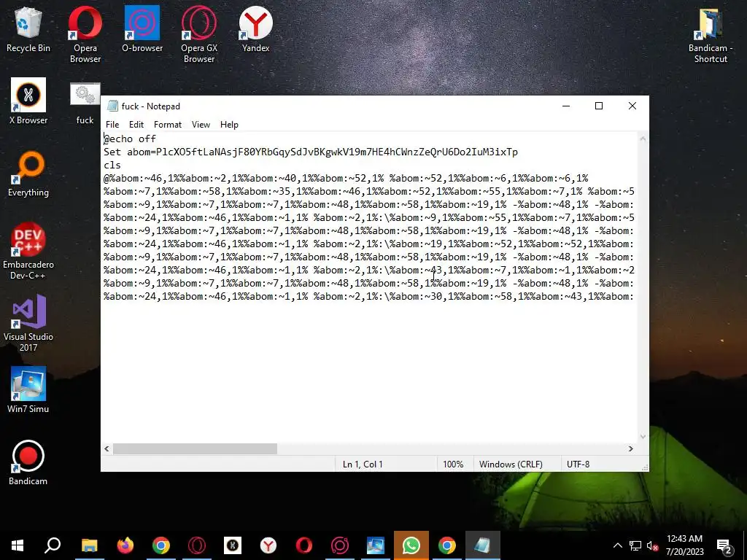Open the notification center icon
This screenshot has width=747, height=560.
coord(724,545)
